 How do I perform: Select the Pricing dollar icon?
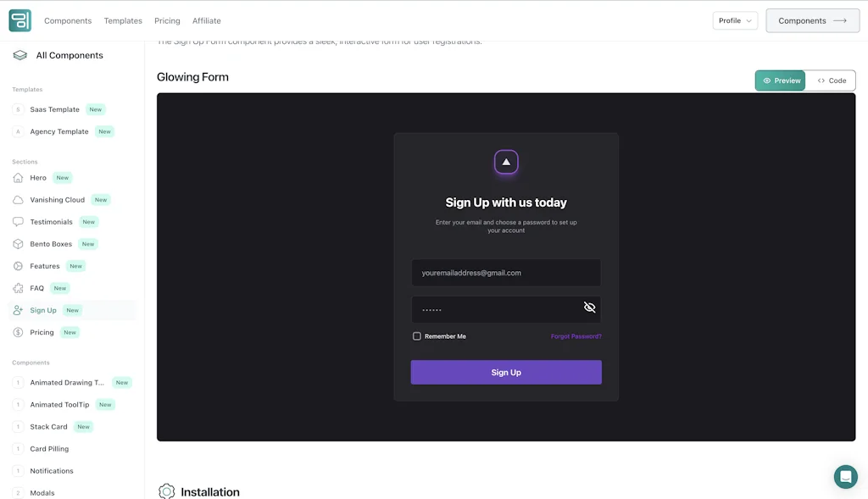coord(18,332)
